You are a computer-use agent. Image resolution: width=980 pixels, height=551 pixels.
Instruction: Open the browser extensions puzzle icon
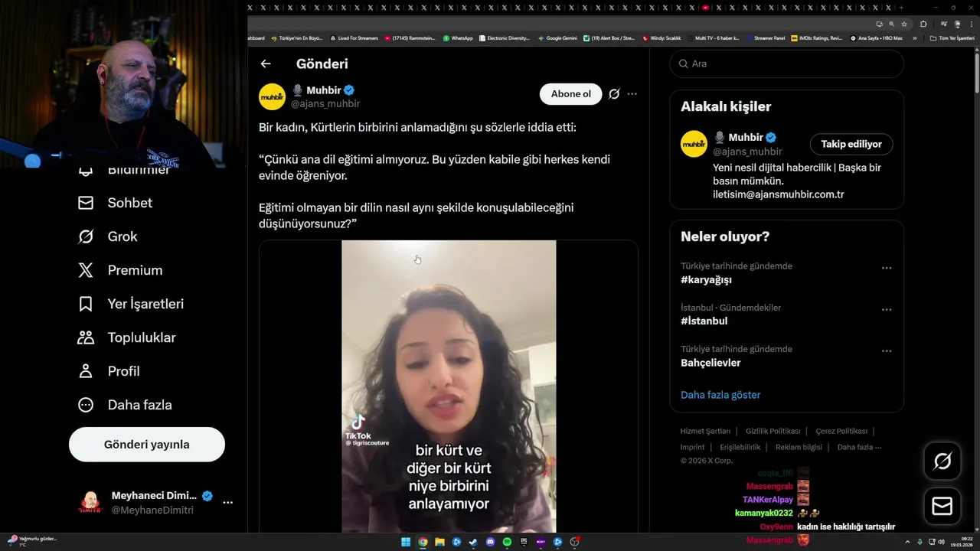(923, 24)
